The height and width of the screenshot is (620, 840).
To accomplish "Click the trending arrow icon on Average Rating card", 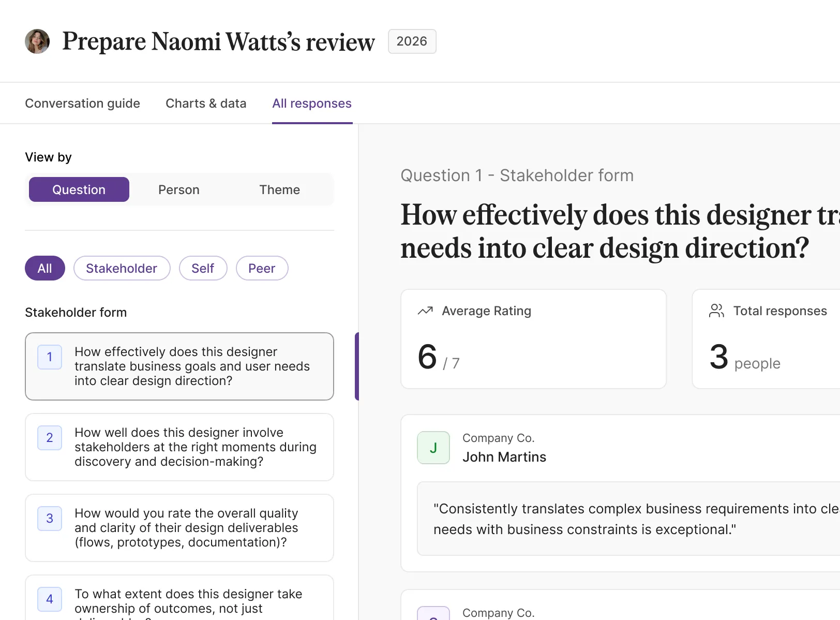I will (x=425, y=311).
